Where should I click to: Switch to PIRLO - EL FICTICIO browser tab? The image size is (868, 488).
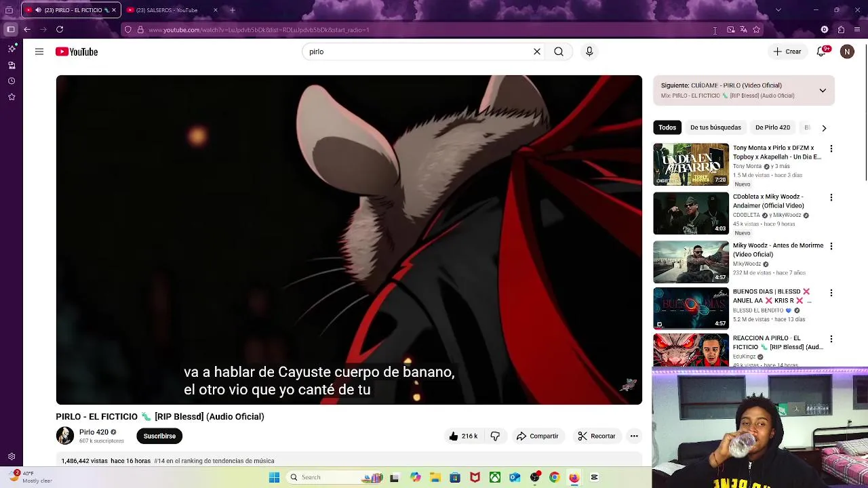pos(71,10)
